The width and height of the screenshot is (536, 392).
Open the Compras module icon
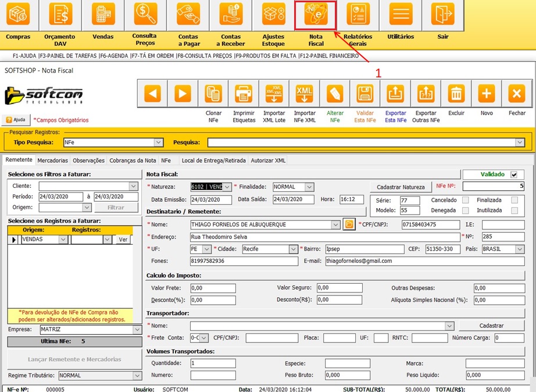pos(18,15)
